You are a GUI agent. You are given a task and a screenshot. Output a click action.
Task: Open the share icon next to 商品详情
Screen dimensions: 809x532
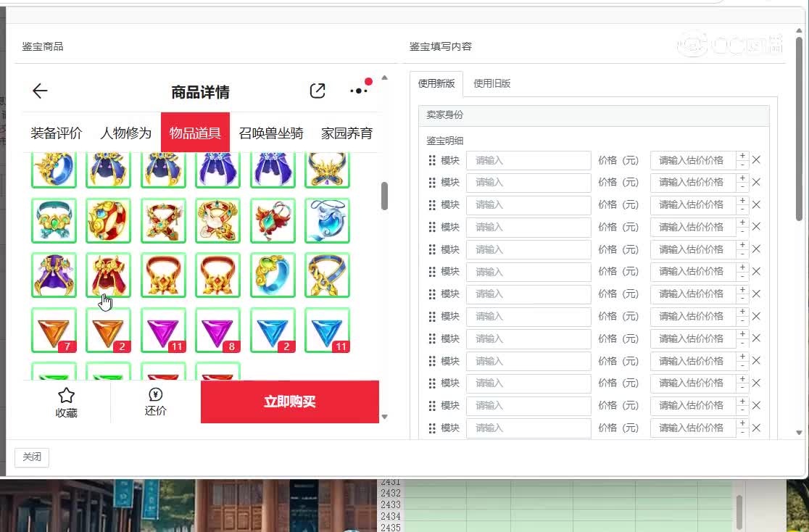(x=318, y=91)
